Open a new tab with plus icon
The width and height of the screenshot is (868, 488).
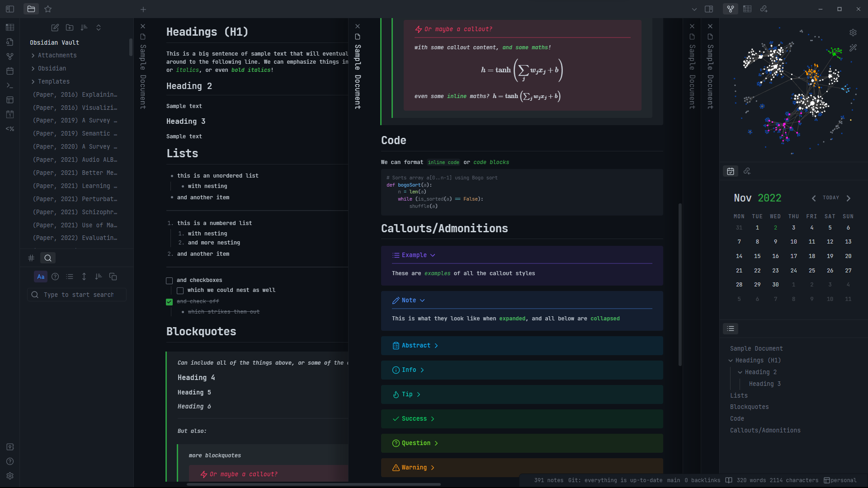pos(143,9)
